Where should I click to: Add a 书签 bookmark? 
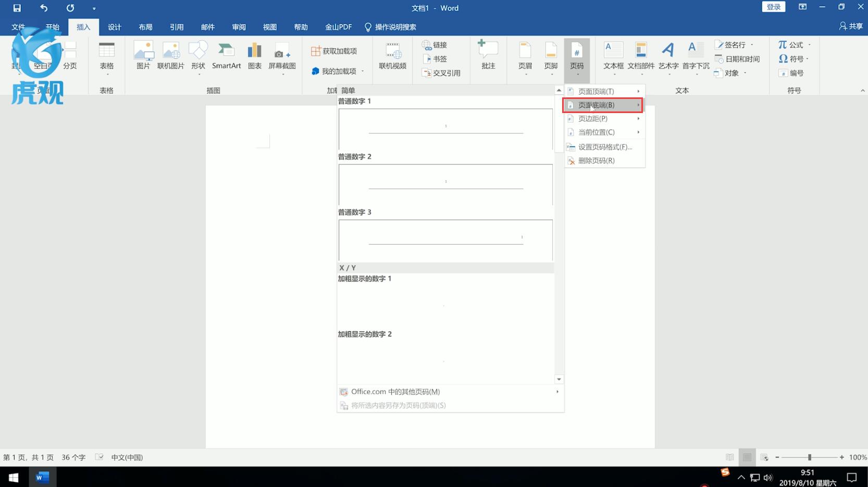[435, 59]
